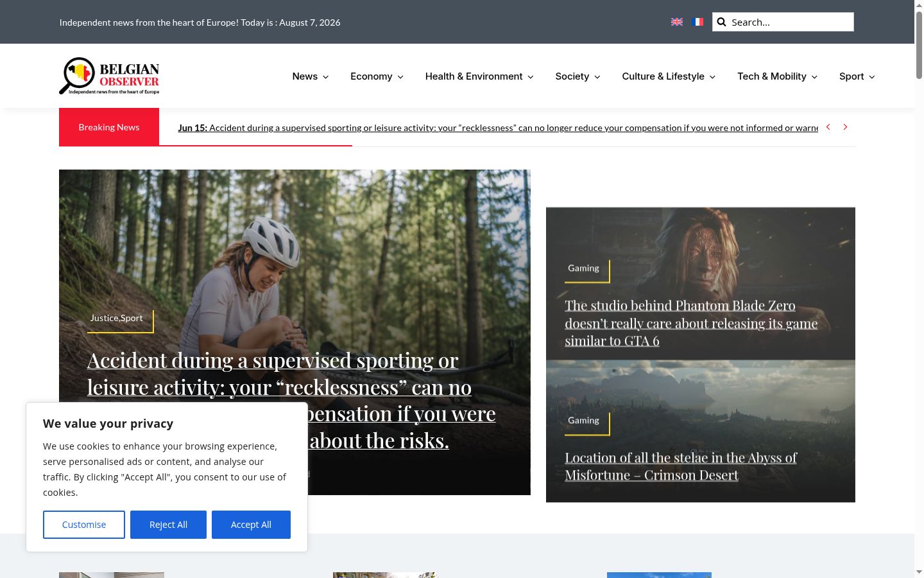Screen dimensions: 924x578
Task: Click the 'We value your privacy' heading
Action: [108, 423]
